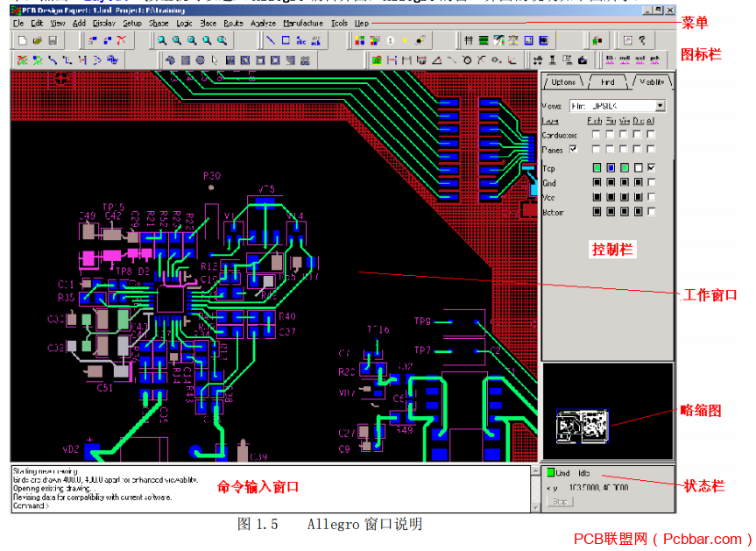
Task: Toggle the Conductors All checkbox
Action: [x=652, y=135]
